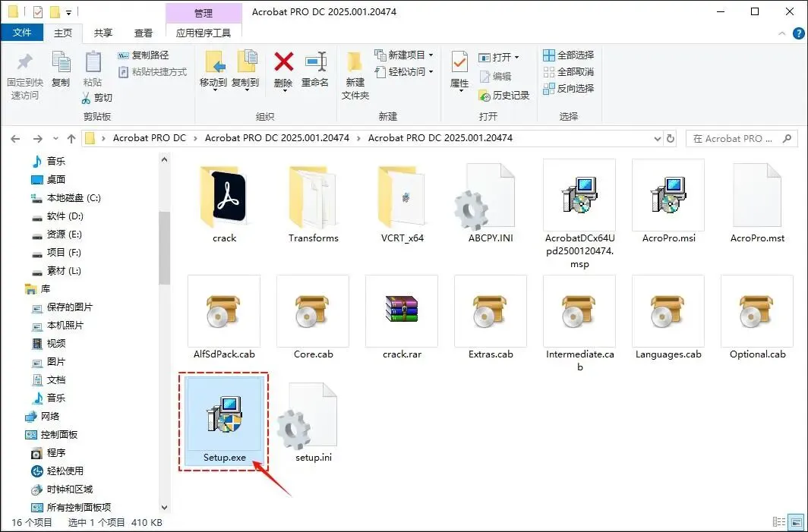
Task: Click Select None (全部取消)
Action: [569, 71]
